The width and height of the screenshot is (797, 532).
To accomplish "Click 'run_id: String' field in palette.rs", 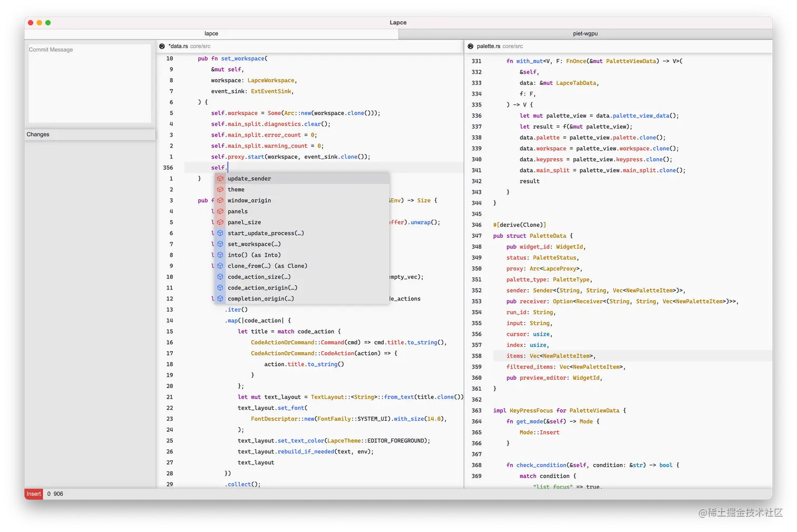I will point(531,313).
